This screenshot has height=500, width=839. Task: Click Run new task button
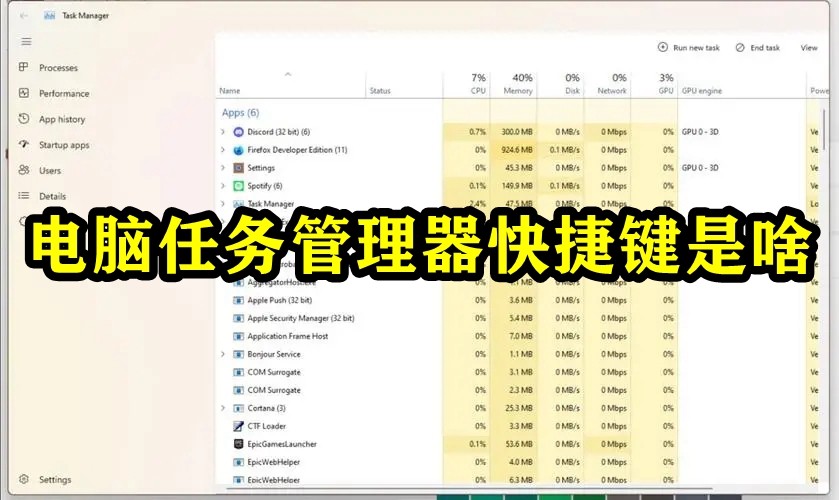689,48
